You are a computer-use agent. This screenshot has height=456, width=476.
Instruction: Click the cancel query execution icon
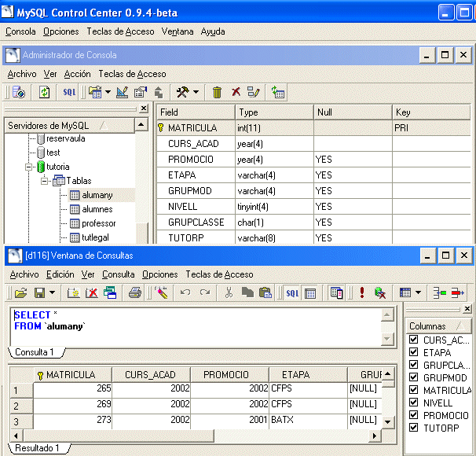pos(380,292)
